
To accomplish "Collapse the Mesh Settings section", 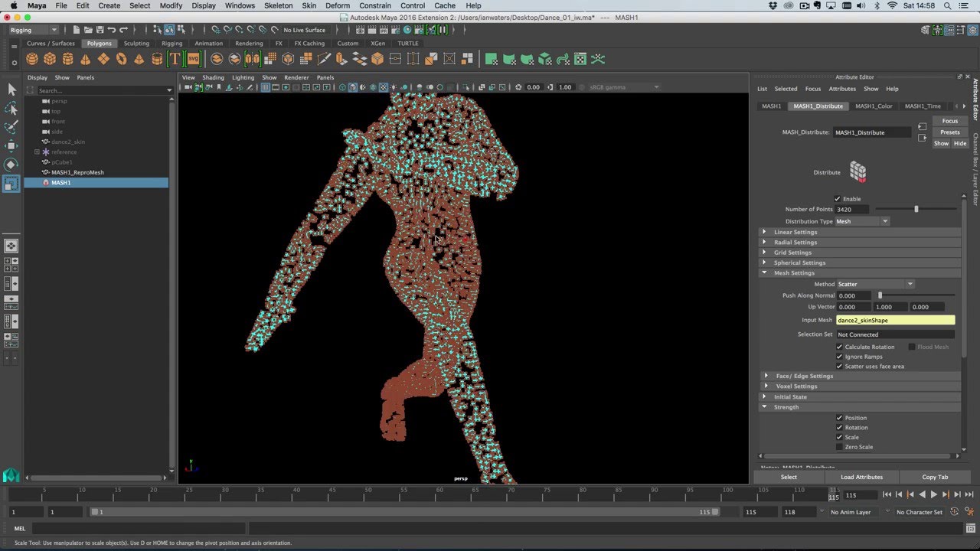I will 861,272.
